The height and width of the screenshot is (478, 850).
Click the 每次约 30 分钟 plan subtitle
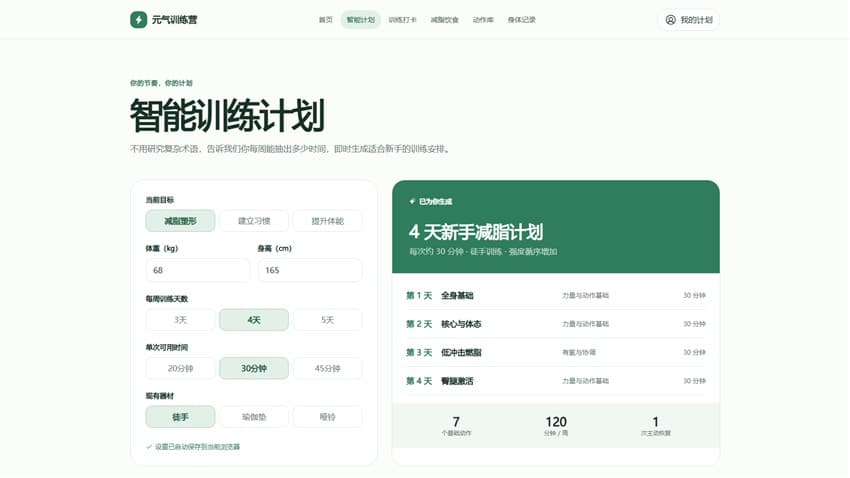(483, 251)
